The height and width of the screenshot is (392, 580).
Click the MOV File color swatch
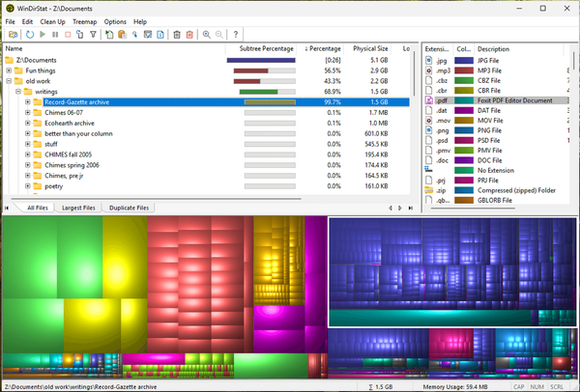click(464, 120)
